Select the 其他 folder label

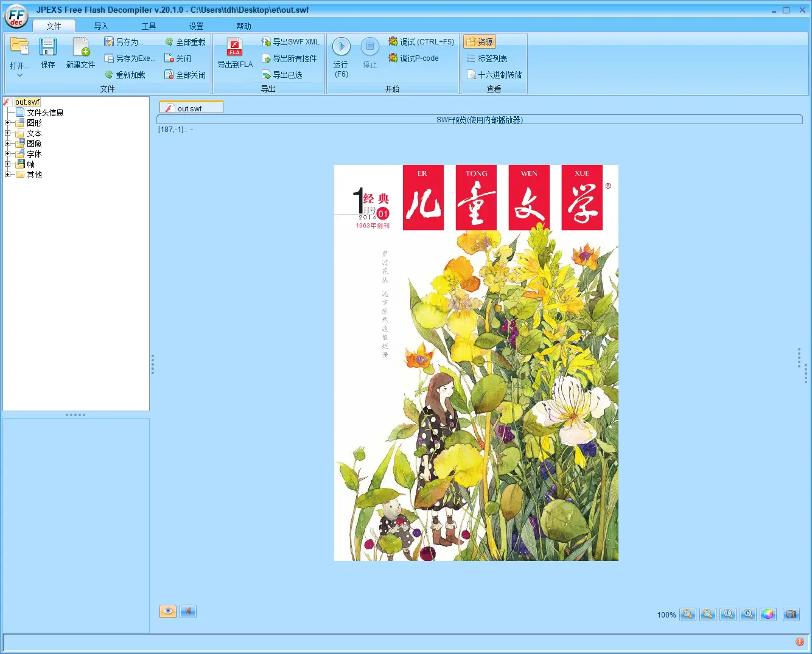(34, 175)
